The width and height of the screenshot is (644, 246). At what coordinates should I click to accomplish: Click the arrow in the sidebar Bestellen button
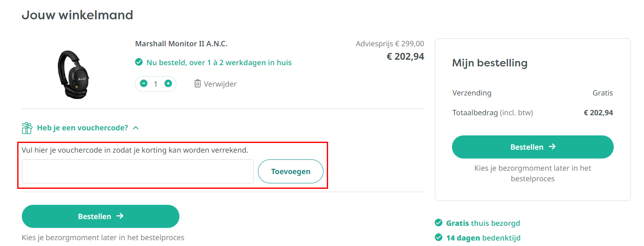click(x=552, y=147)
